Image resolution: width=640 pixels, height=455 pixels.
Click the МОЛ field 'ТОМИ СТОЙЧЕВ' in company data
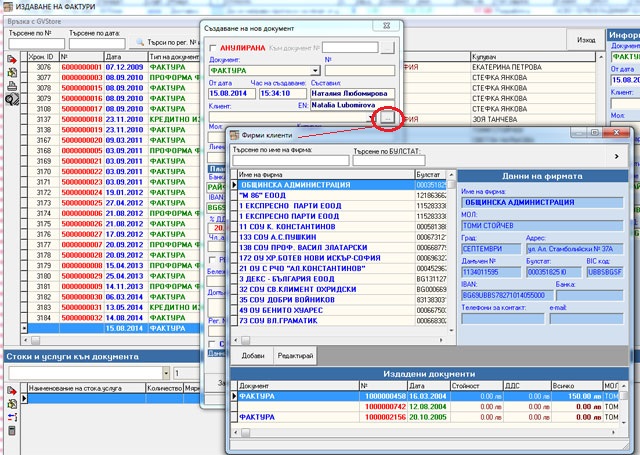tap(542, 226)
